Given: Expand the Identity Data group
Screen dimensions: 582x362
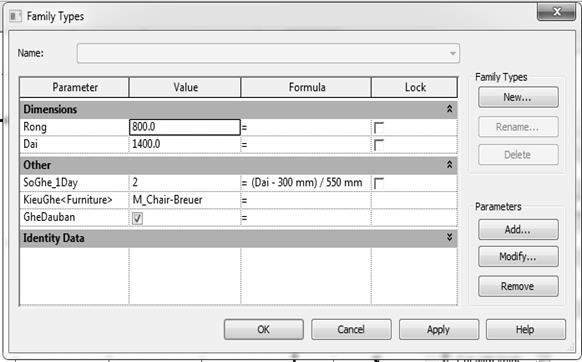Looking at the screenshot, I should click(449, 237).
